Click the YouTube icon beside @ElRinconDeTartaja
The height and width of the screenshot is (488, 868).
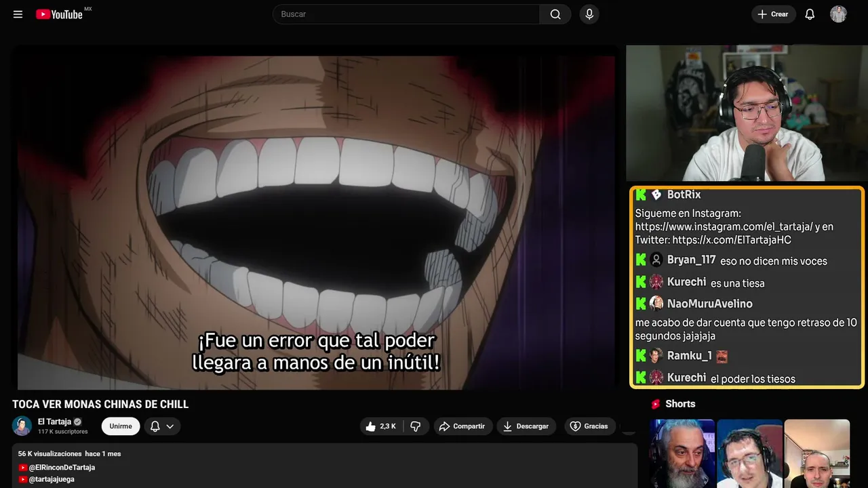23,468
